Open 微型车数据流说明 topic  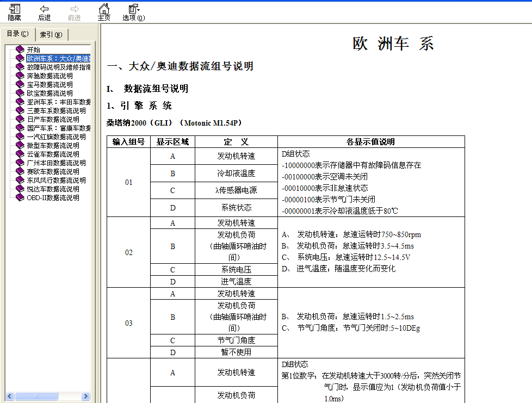coord(53,145)
